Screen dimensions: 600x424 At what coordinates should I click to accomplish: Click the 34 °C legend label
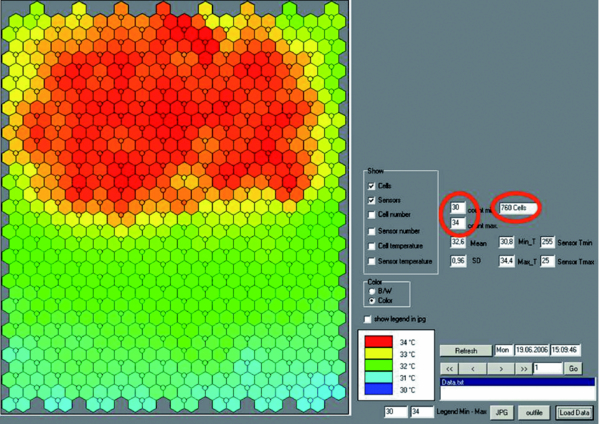coord(407,342)
